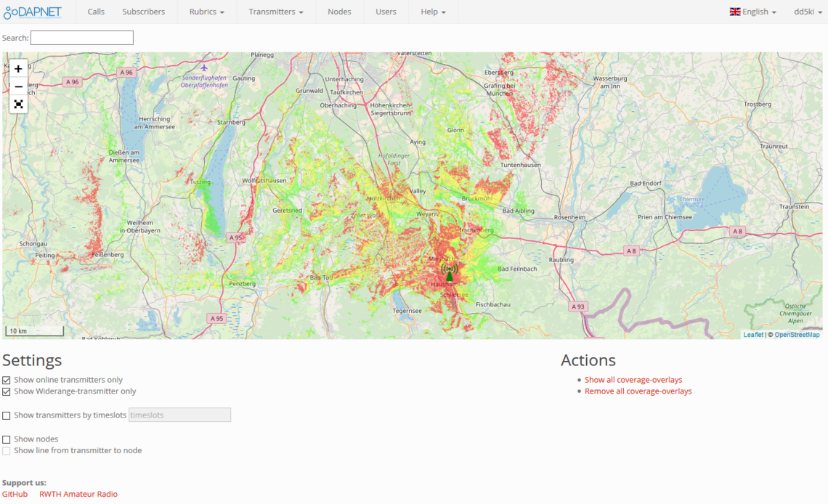Click the green transmitter marker near Hausham
The height and width of the screenshot is (504, 828).
tap(450, 272)
